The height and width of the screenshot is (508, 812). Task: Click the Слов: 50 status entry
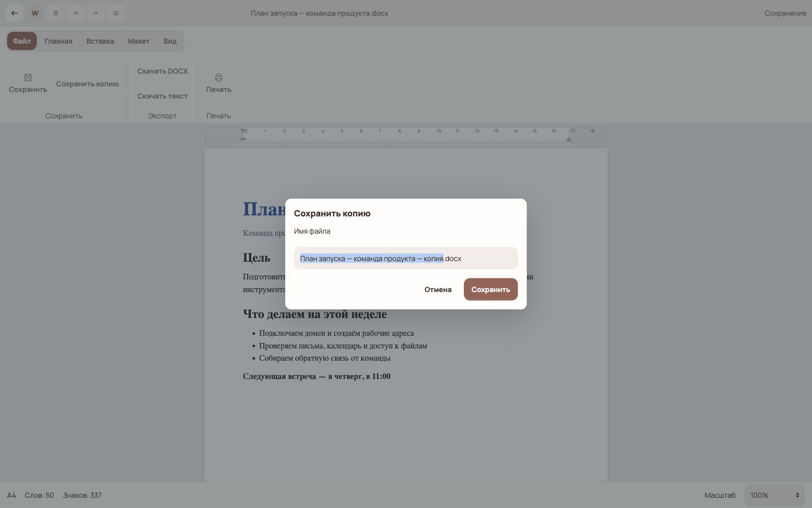tap(40, 495)
